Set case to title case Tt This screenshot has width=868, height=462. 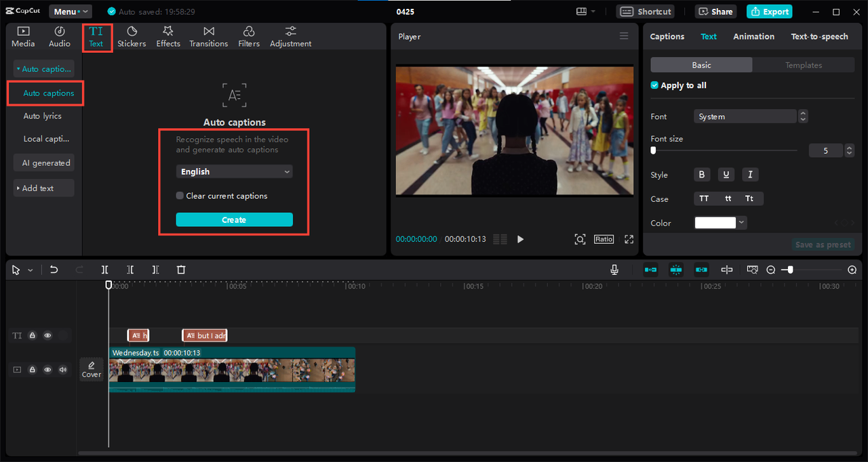[749, 198]
